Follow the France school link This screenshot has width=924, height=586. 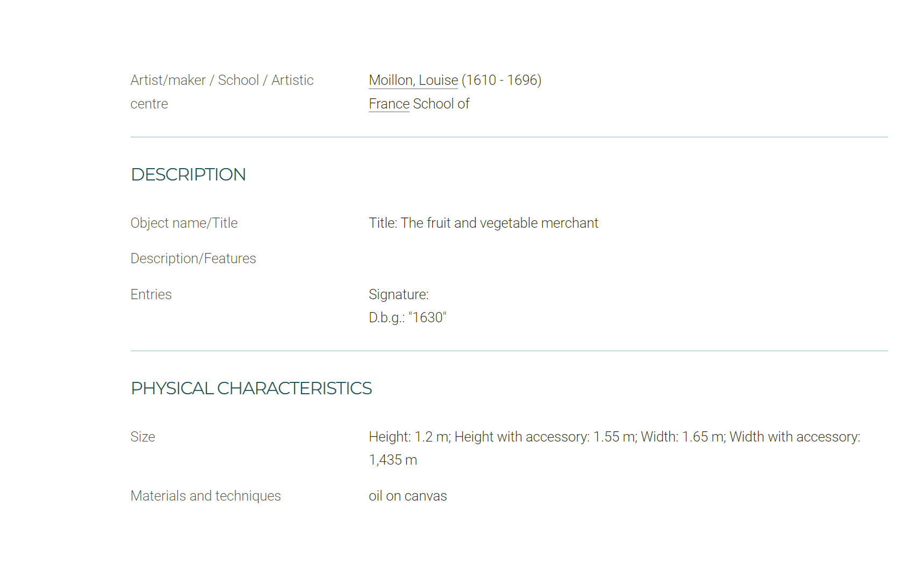(x=389, y=104)
